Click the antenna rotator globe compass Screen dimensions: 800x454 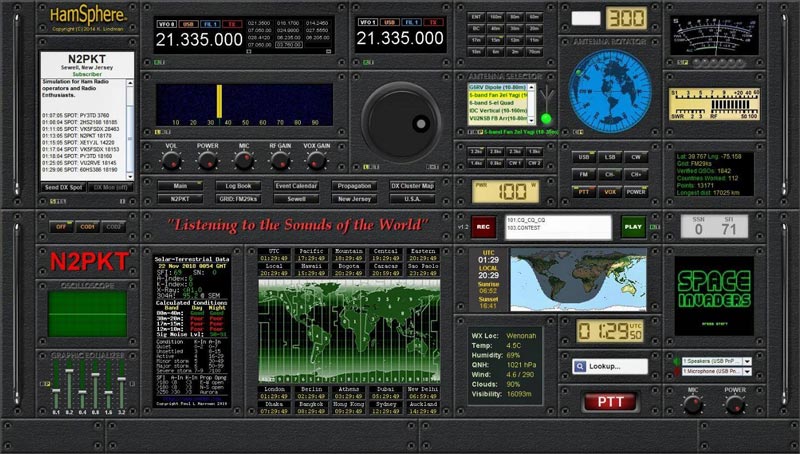(x=610, y=91)
